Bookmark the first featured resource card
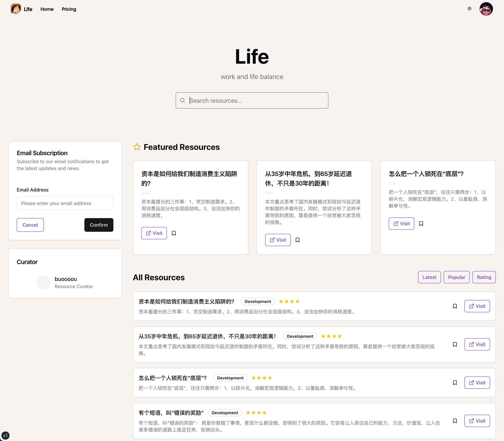Viewport: 504px width, 441px height. pyautogui.click(x=174, y=233)
